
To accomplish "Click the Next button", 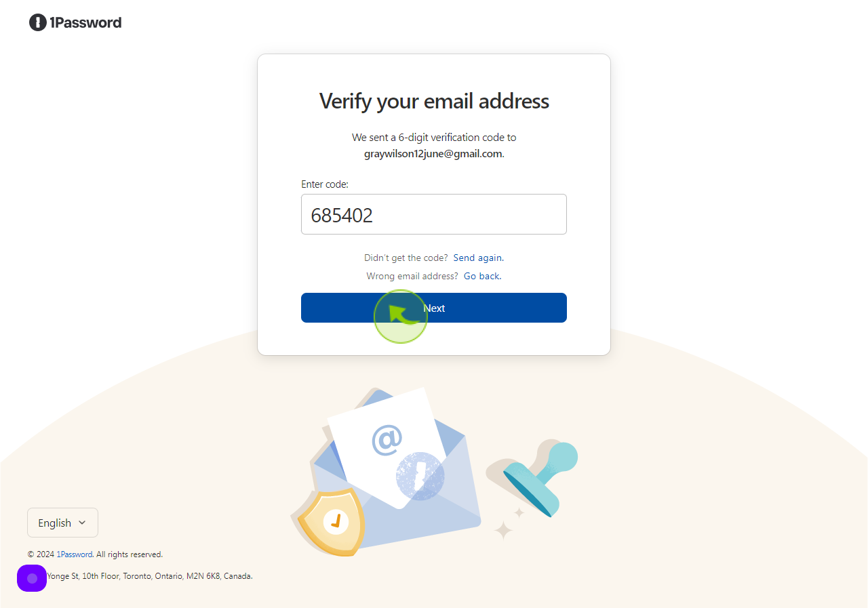I will (434, 308).
